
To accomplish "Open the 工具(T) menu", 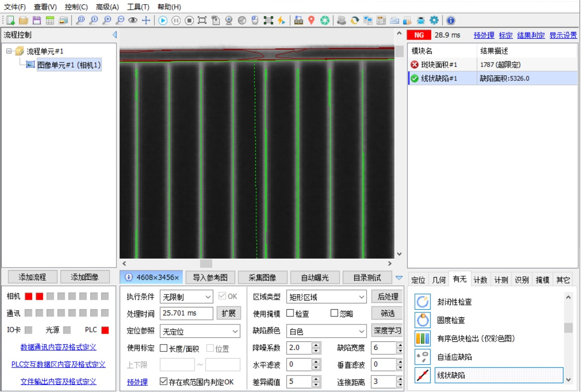I will 138,7.
